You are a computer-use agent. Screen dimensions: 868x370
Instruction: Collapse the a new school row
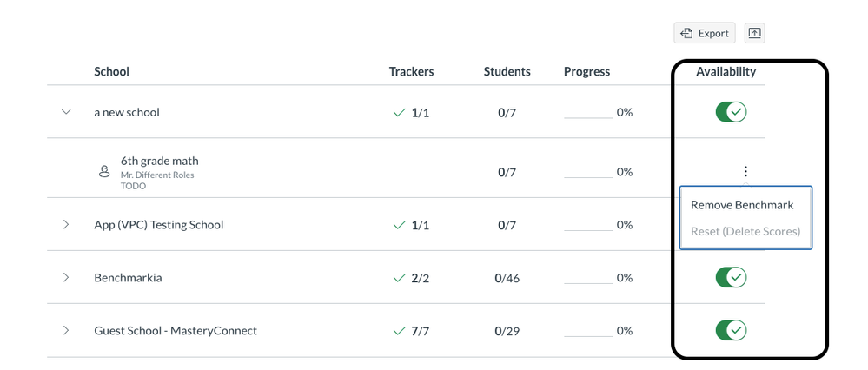click(x=66, y=112)
